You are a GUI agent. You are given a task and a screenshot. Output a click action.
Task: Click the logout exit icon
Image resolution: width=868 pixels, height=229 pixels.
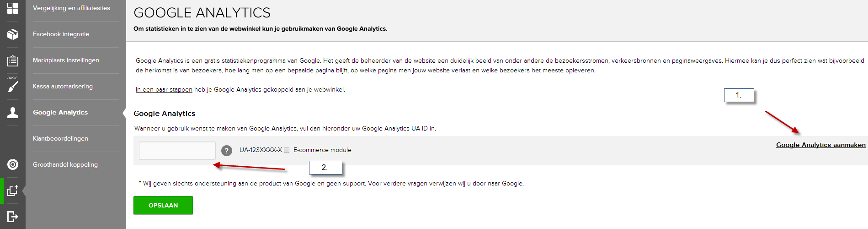pyautogui.click(x=13, y=216)
